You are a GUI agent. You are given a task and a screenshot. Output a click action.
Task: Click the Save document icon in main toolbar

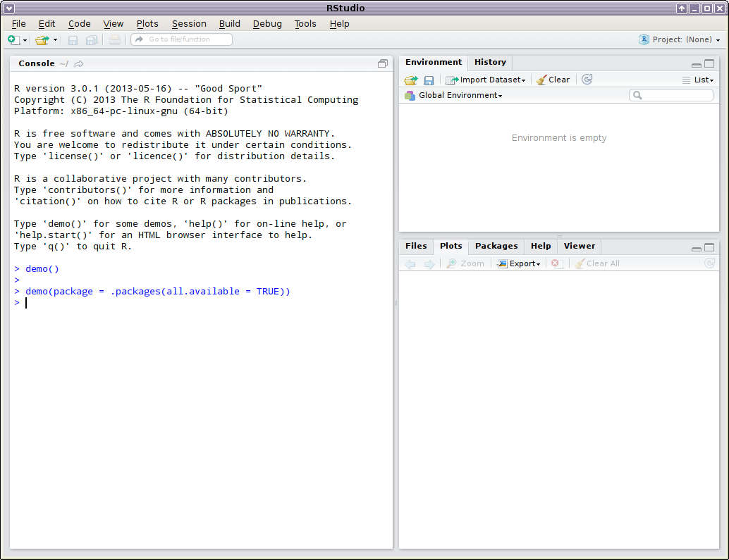[73, 40]
